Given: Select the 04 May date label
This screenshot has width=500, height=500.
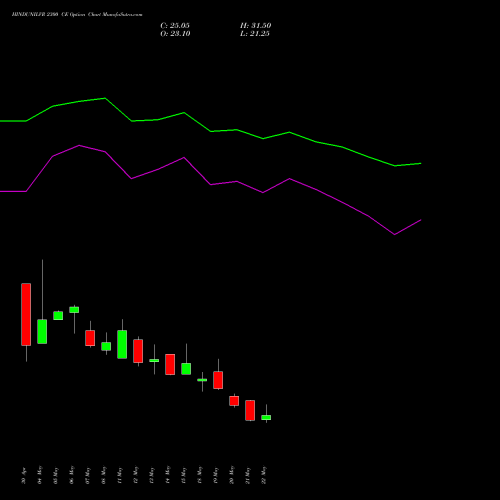Looking at the screenshot, I should (40, 475).
